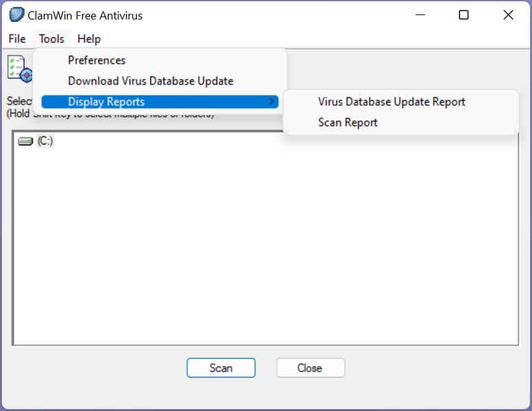Open the Scan Report
This screenshot has width=532, height=411.
coord(348,123)
